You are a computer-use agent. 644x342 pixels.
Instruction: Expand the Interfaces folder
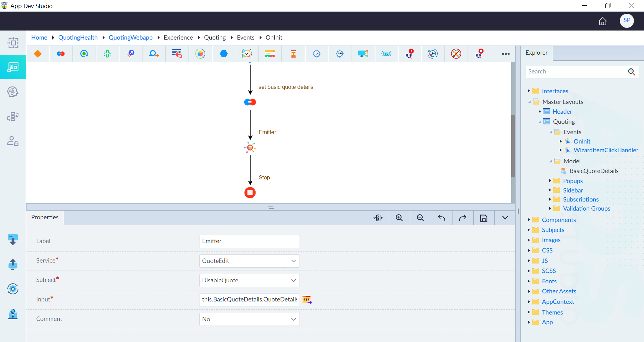529,91
